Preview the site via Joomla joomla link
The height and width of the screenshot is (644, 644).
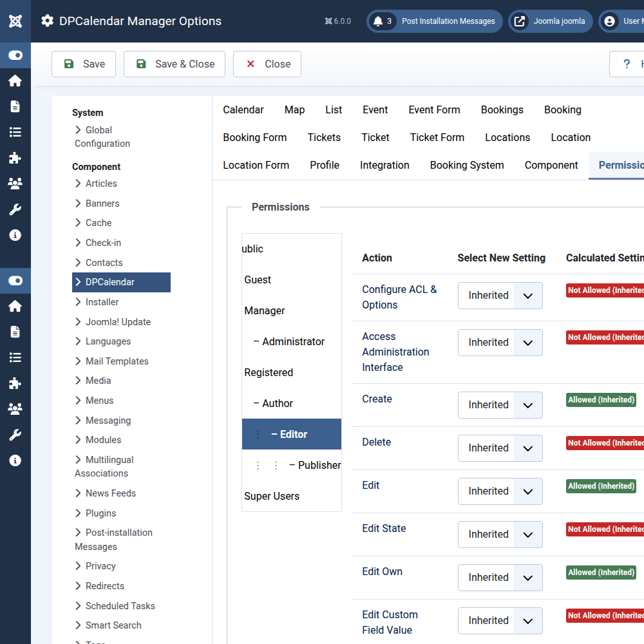tap(551, 21)
